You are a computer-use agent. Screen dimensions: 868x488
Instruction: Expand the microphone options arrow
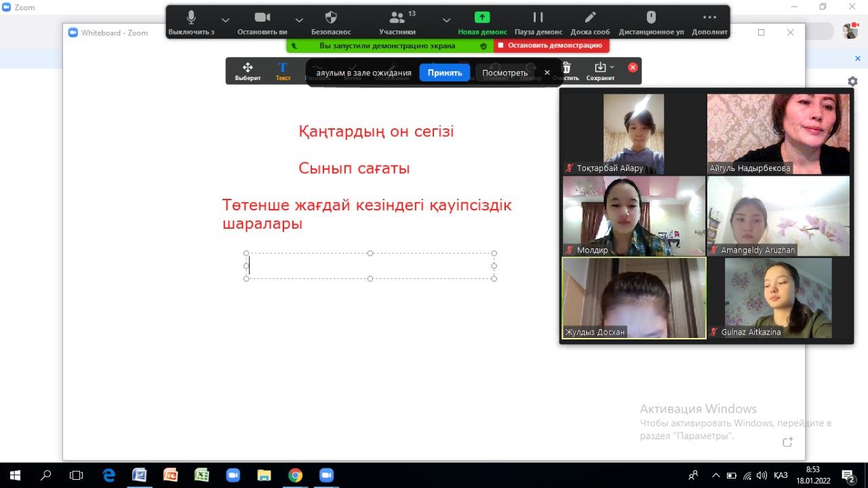pos(226,20)
